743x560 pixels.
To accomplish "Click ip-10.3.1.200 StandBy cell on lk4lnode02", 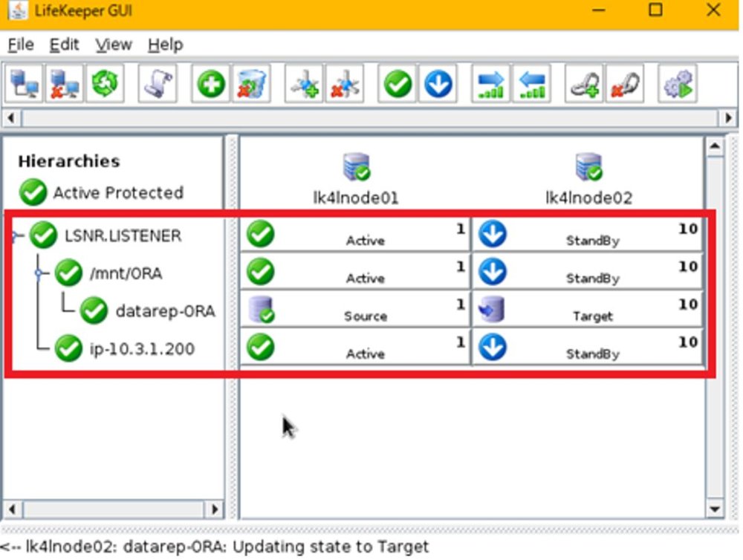I will tap(587, 348).
